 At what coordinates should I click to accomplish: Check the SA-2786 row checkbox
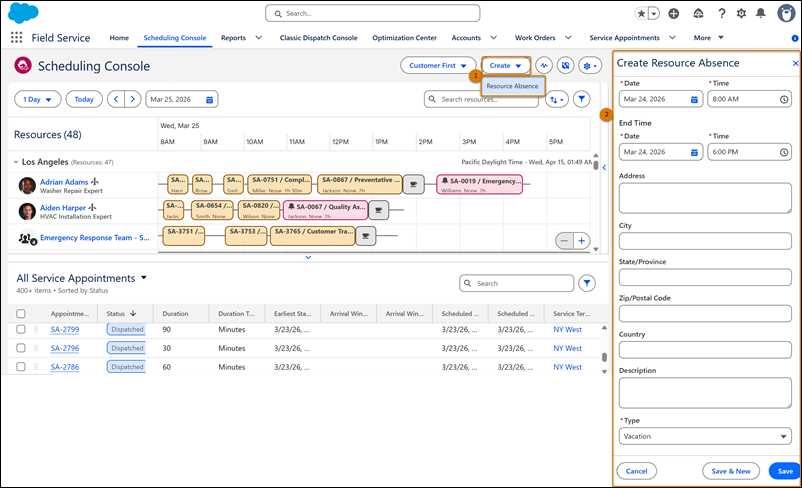(x=21, y=366)
